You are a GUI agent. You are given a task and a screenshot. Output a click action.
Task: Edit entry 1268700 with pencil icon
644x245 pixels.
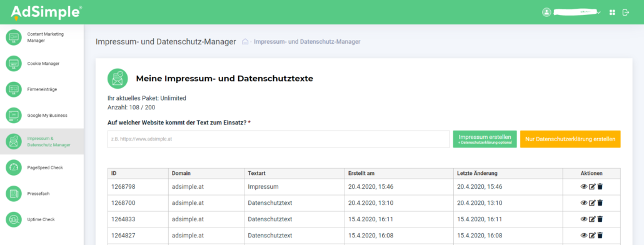pyautogui.click(x=592, y=202)
